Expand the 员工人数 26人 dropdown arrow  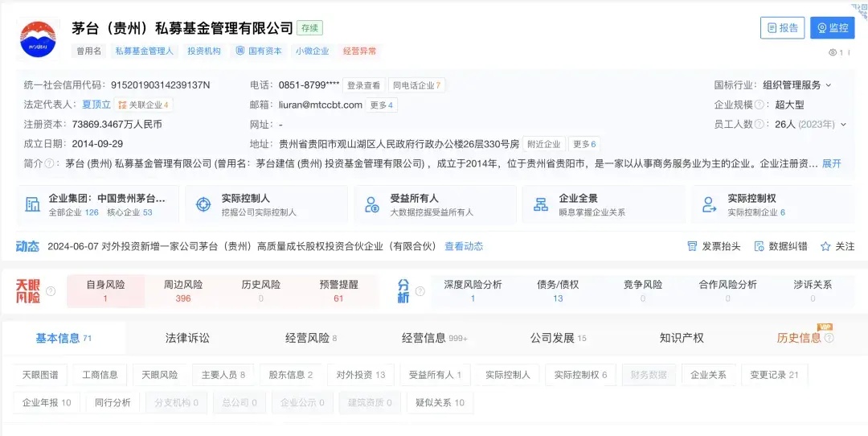[844, 124]
